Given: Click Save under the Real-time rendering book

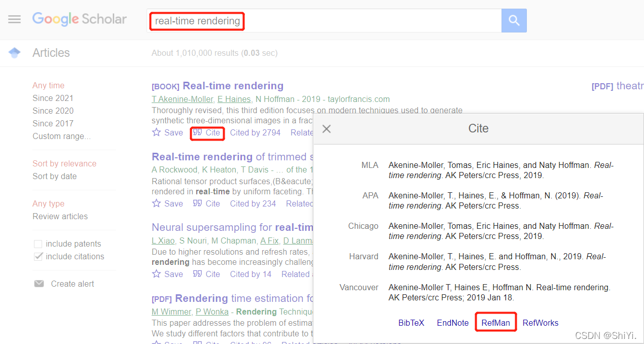Looking at the screenshot, I should click(x=173, y=132).
